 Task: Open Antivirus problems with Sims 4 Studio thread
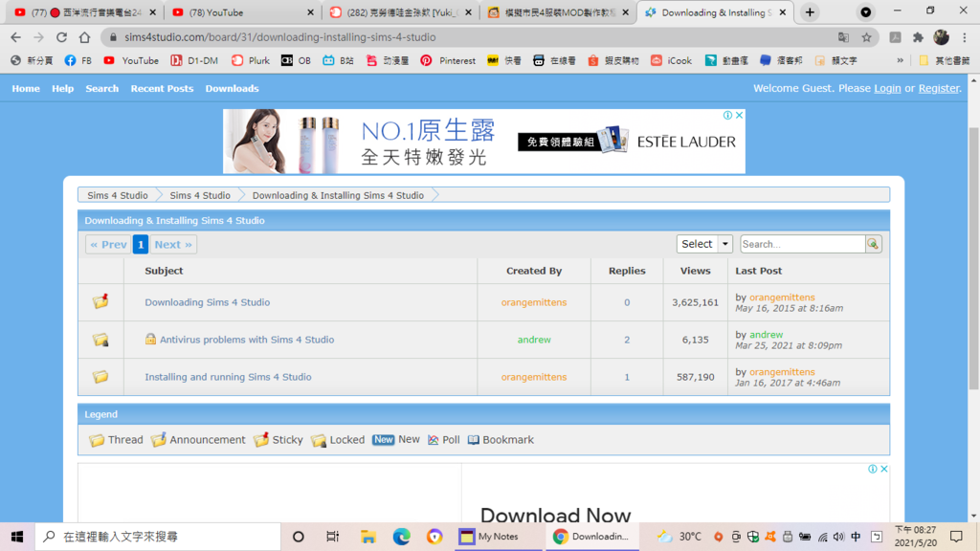[247, 340]
